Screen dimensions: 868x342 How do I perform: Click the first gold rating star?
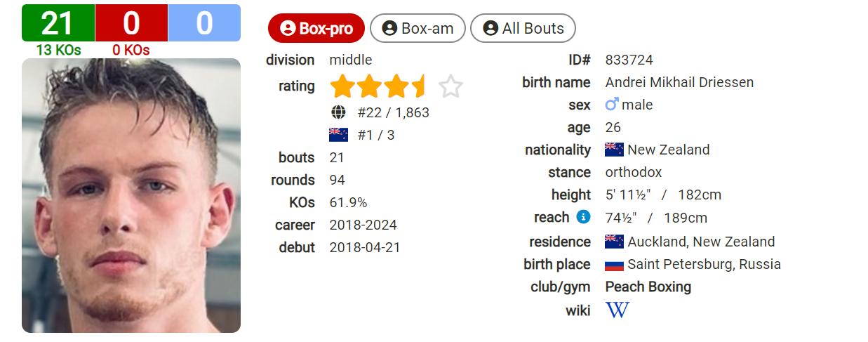click(342, 87)
